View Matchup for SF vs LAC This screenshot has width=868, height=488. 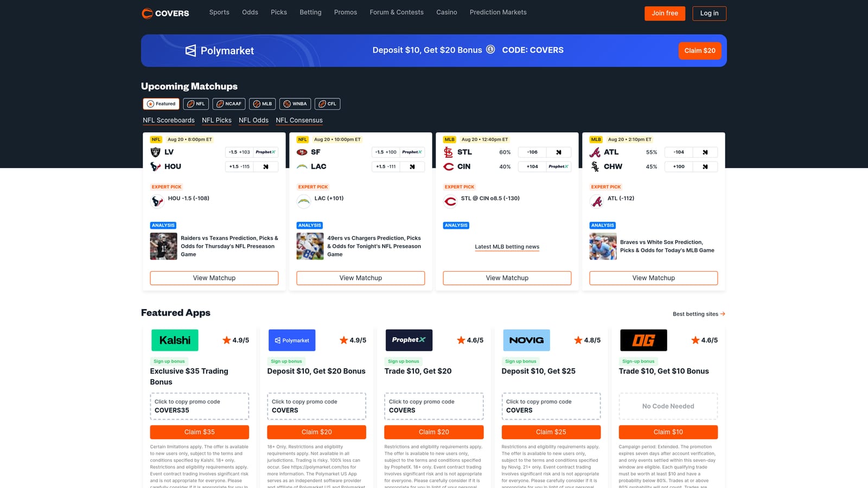361,278
